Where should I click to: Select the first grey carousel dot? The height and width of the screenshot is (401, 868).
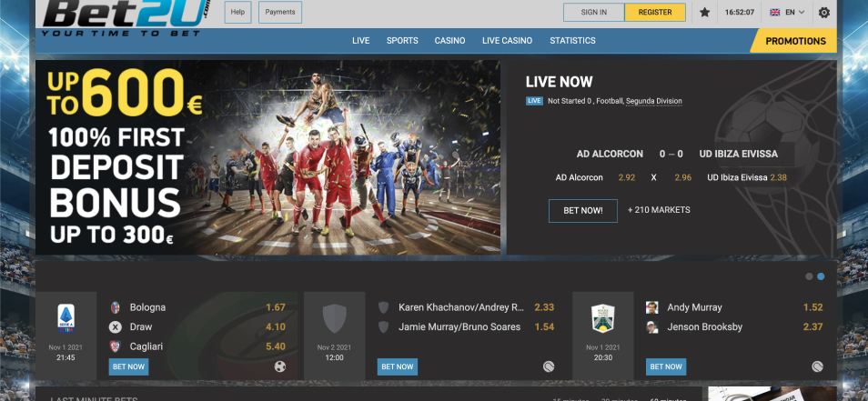pyautogui.click(x=810, y=276)
